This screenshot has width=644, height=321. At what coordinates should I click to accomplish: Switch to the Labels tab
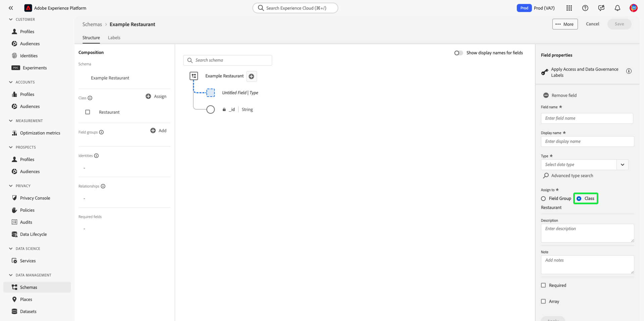coord(114,38)
